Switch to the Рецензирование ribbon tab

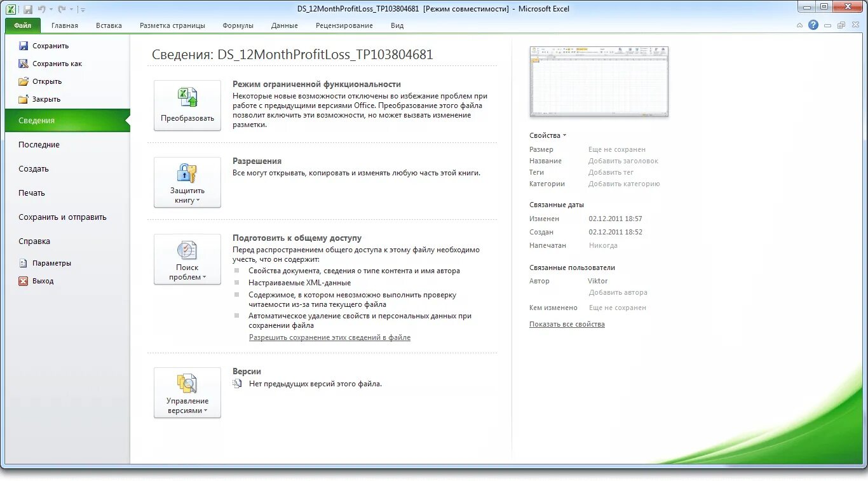344,25
